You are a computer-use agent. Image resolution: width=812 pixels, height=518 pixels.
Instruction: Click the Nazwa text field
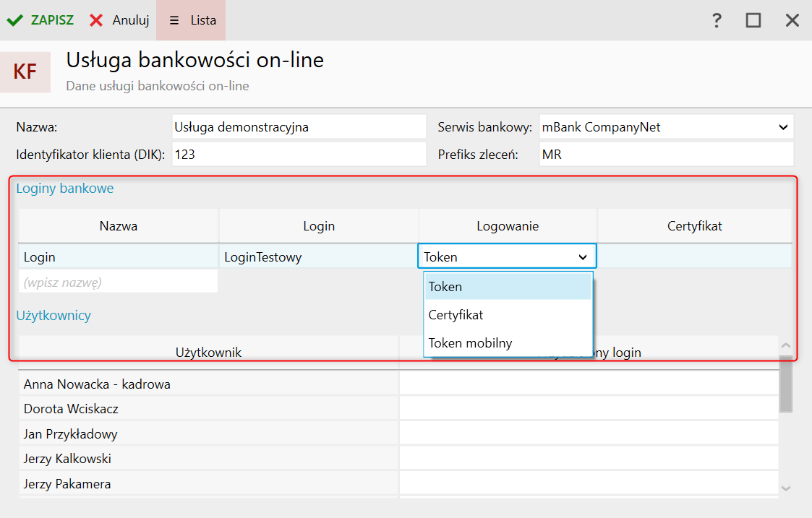(299, 127)
